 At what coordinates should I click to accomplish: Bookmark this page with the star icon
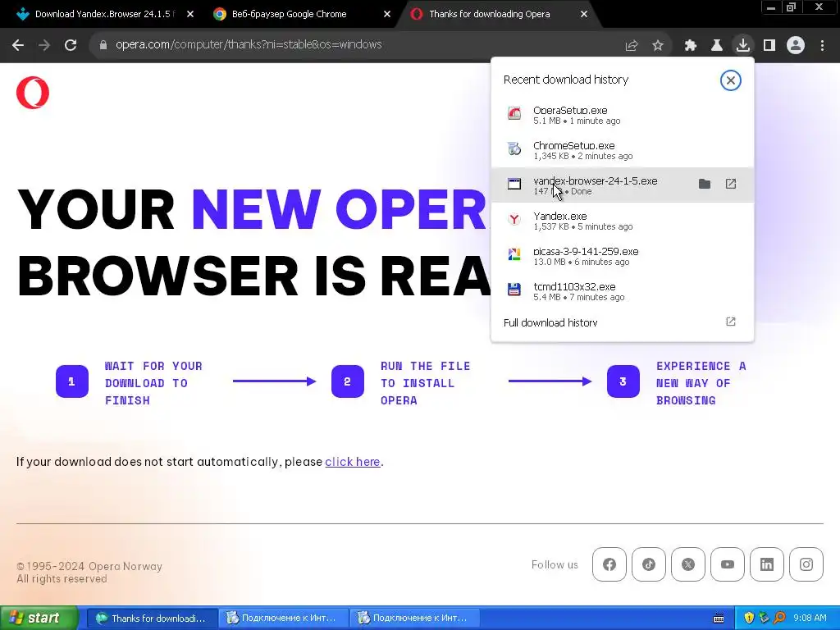click(658, 46)
